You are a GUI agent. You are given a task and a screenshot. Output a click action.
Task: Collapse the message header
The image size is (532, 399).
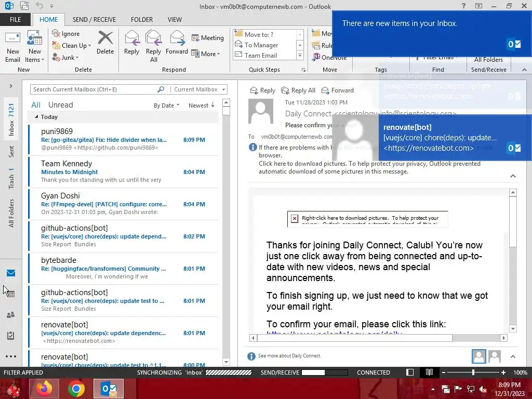tap(513, 176)
